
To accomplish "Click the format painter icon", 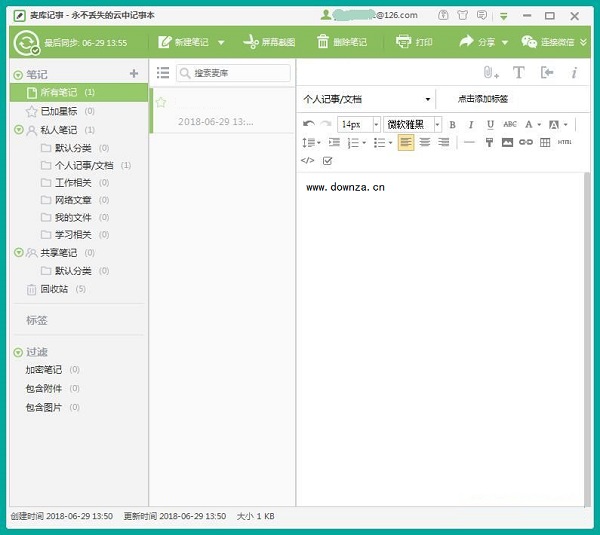I will (x=489, y=143).
